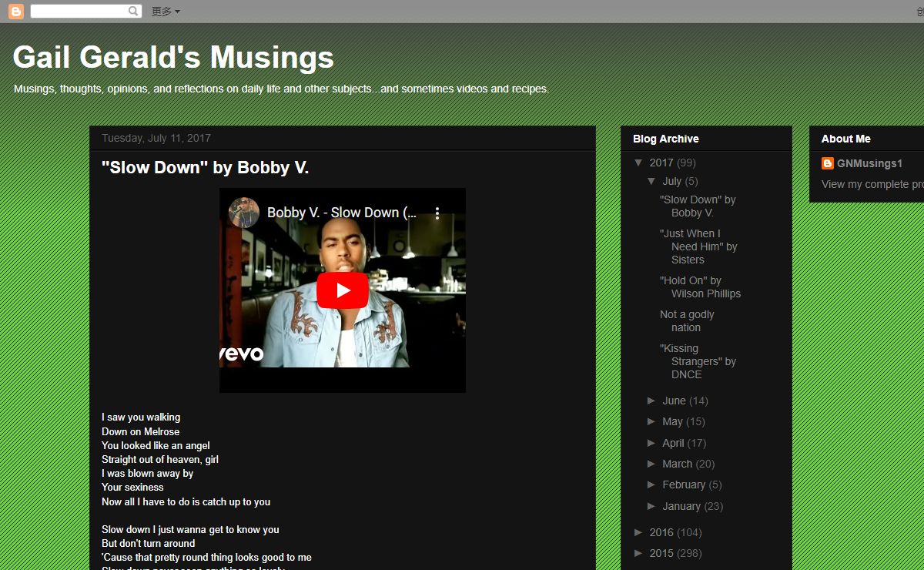Viewport: 924px width, 570px height.
Task: Open archive post "Kissing Strangers" by DNCE
Action: point(698,361)
